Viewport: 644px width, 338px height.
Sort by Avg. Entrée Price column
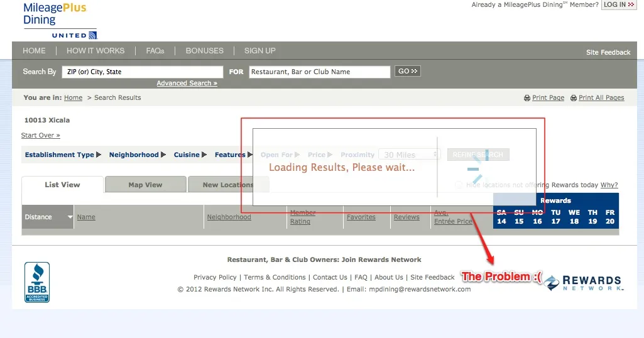(453, 217)
